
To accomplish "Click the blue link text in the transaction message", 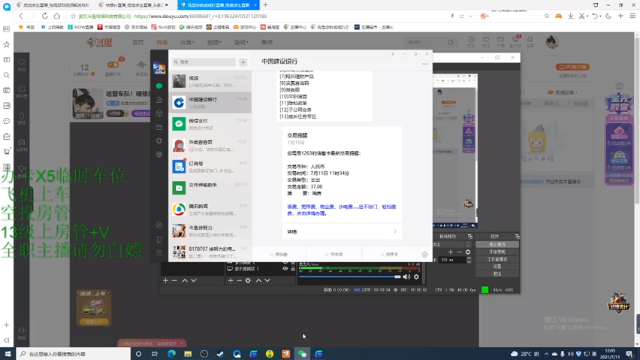I will 342,210.
